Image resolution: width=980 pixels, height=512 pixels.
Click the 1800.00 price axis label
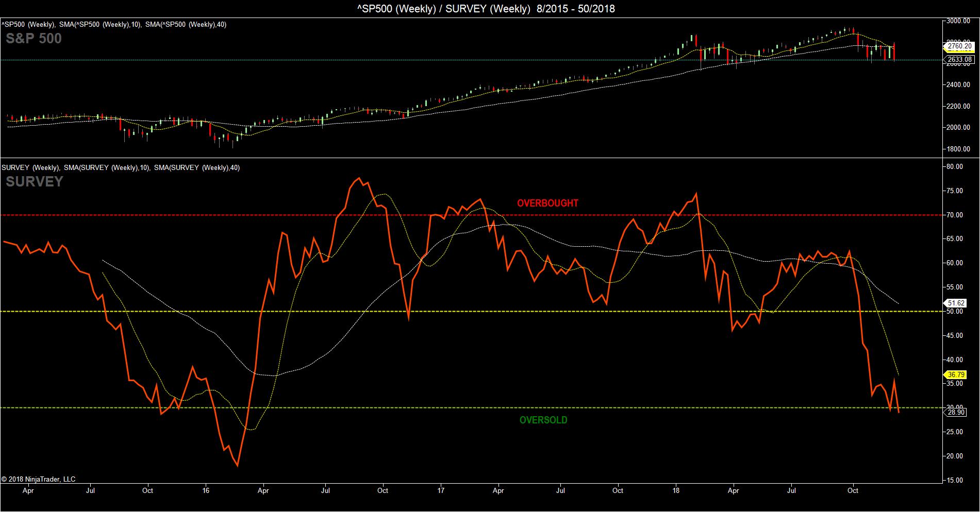pyautogui.click(x=959, y=149)
